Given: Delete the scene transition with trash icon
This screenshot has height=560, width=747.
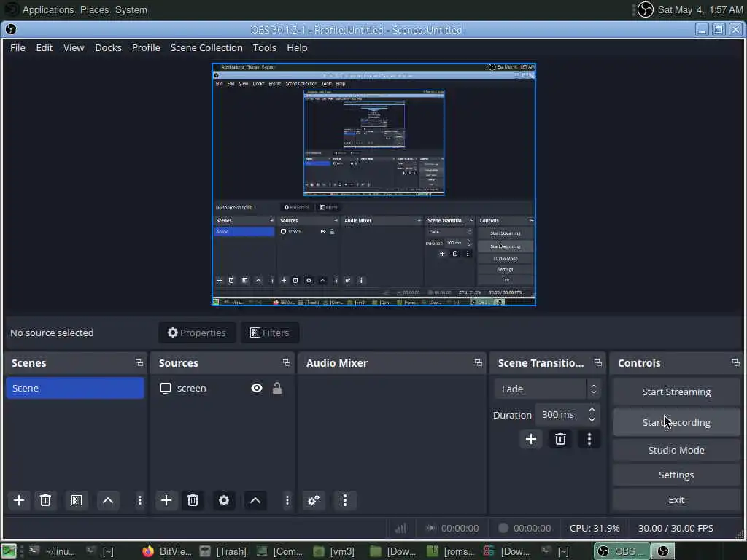Looking at the screenshot, I should pos(560,439).
